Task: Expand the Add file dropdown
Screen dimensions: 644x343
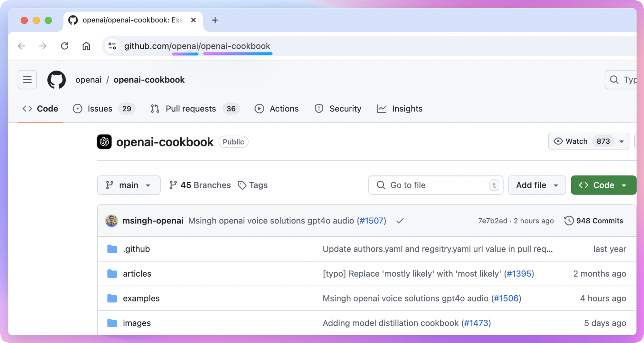Action: (x=537, y=185)
